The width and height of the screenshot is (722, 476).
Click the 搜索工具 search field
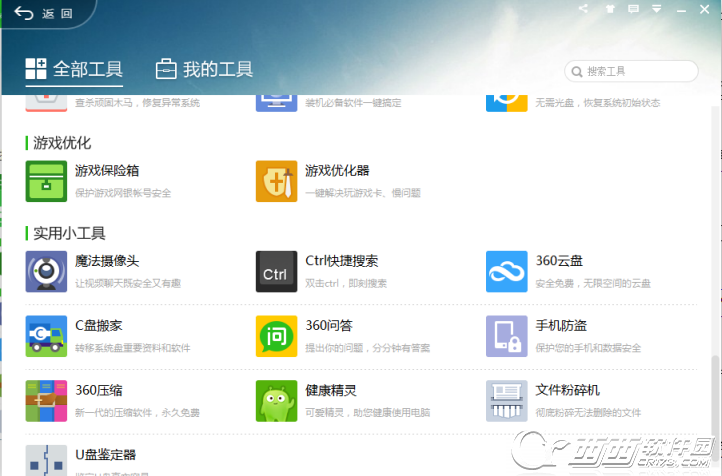[x=631, y=71]
